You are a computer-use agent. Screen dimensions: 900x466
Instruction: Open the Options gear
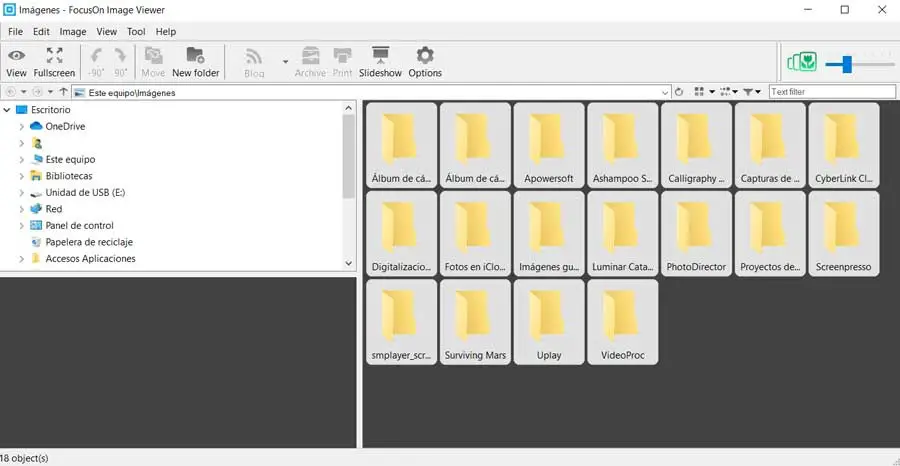pos(425,62)
